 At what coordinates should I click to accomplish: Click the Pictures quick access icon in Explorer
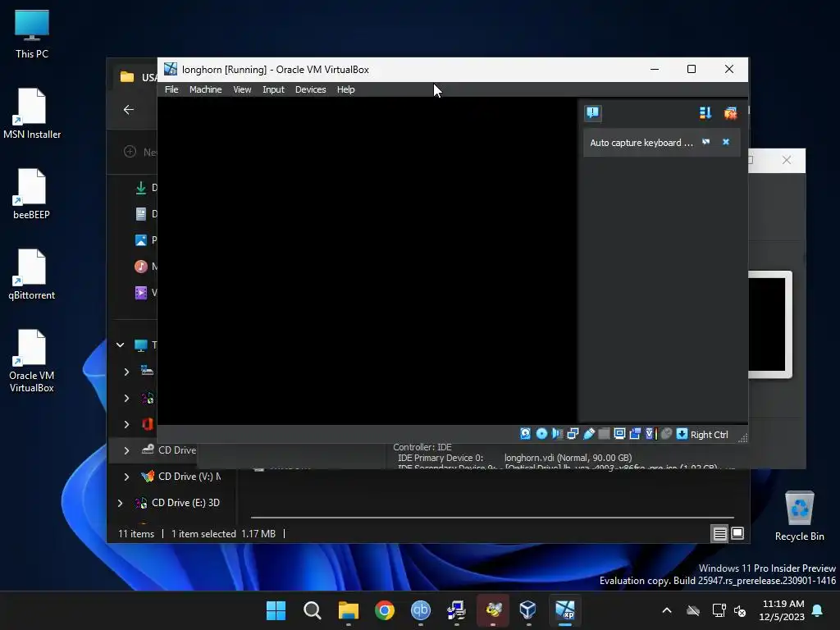tap(141, 240)
